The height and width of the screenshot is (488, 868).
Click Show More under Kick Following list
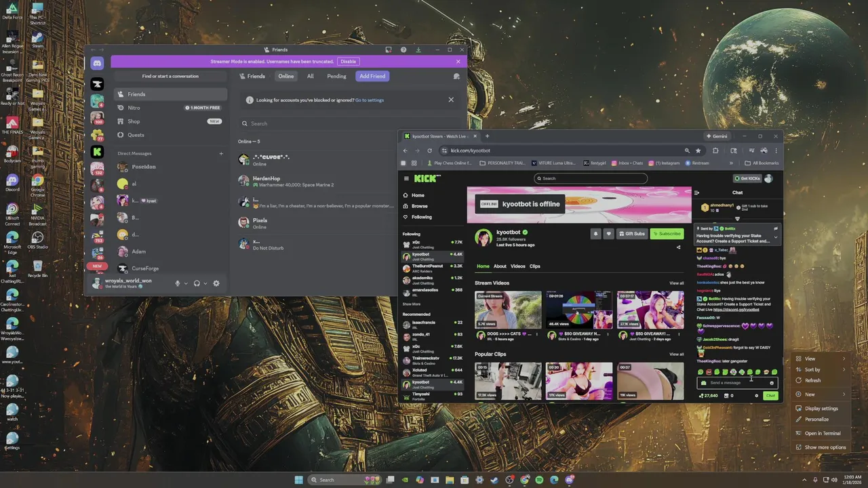pyautogui.click(x=412, y=304)
